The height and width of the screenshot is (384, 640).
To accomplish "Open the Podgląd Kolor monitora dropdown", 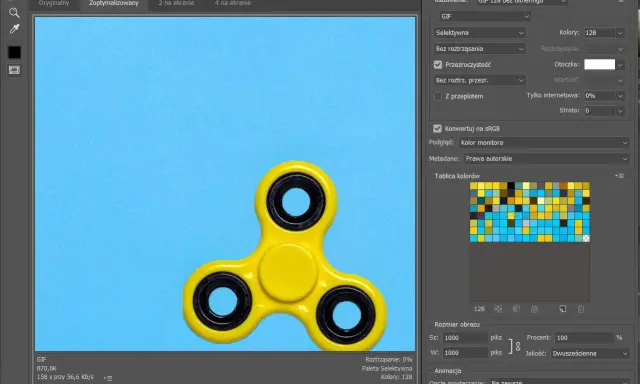I will 544,143.
